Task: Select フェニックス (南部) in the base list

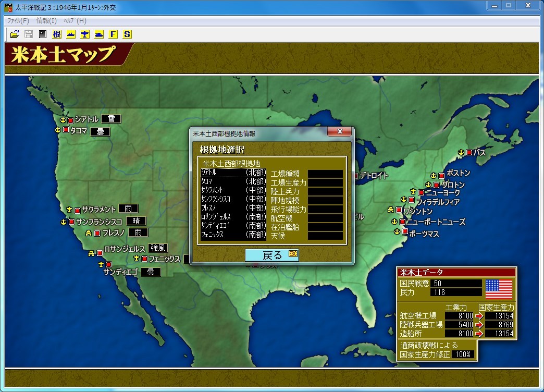Action: [x=233, y=235]
